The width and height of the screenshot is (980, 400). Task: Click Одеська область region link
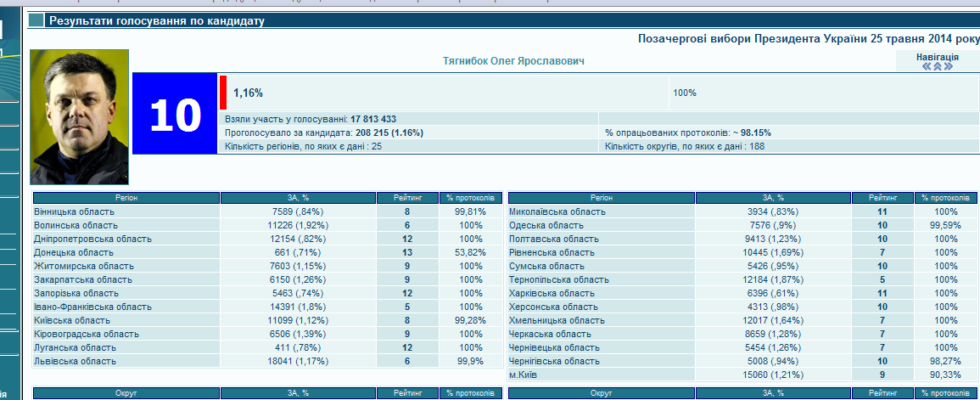(546, 225)
